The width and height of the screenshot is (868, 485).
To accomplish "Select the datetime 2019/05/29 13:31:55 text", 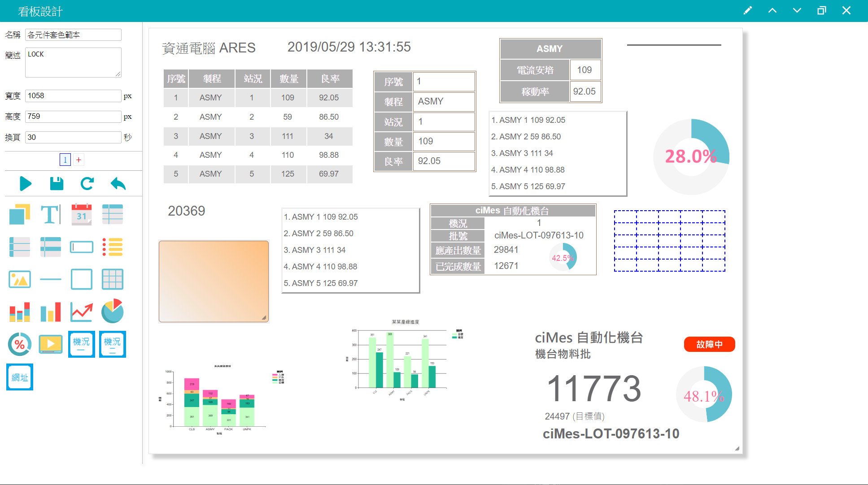I will [349, 47].
